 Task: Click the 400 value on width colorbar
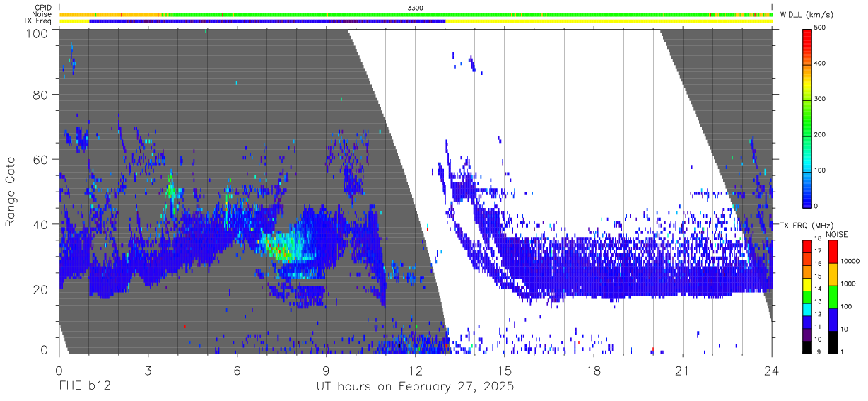pos(820,64)
